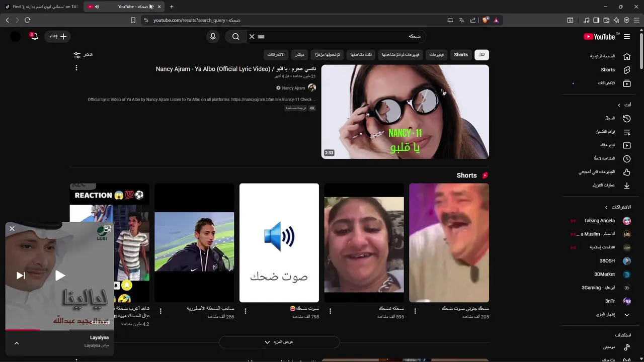Open options menu for the 255K-views short

point(160,311)
